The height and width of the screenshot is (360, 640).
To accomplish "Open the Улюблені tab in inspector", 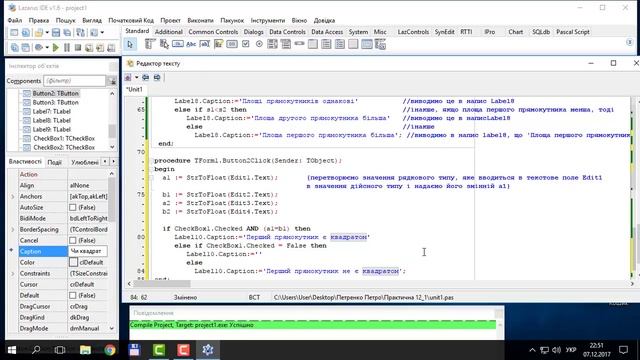I will [84, 162].
